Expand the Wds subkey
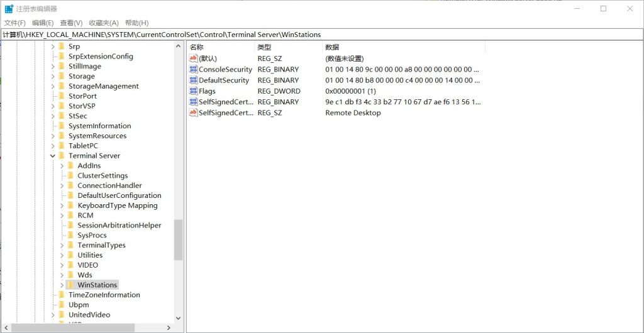Screen dimensions: 644x333 [62, 275]
